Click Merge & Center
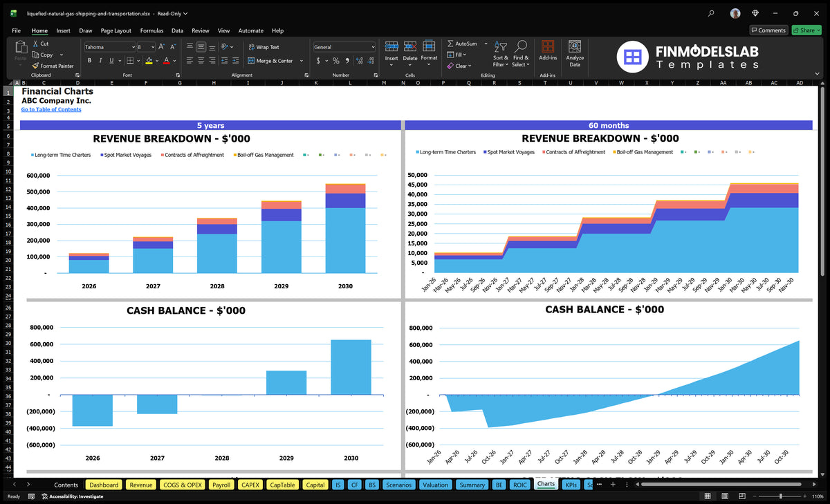 pos(270,61)
